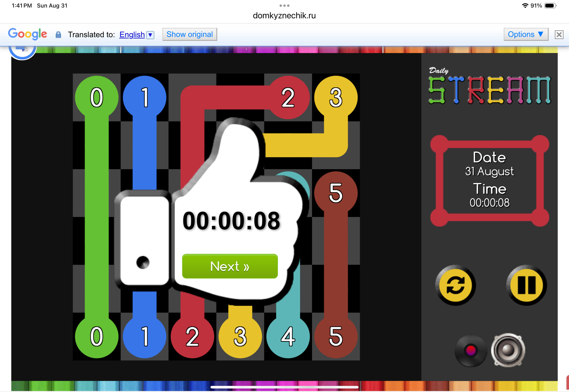Tap the three dots at top center
Viewport: 569px width, 392px height.
point(284,5)
